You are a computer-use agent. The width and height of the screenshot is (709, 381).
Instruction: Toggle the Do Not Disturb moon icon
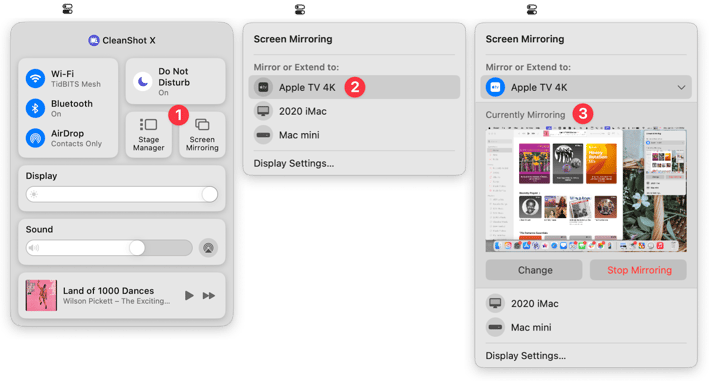click(142, 82)
